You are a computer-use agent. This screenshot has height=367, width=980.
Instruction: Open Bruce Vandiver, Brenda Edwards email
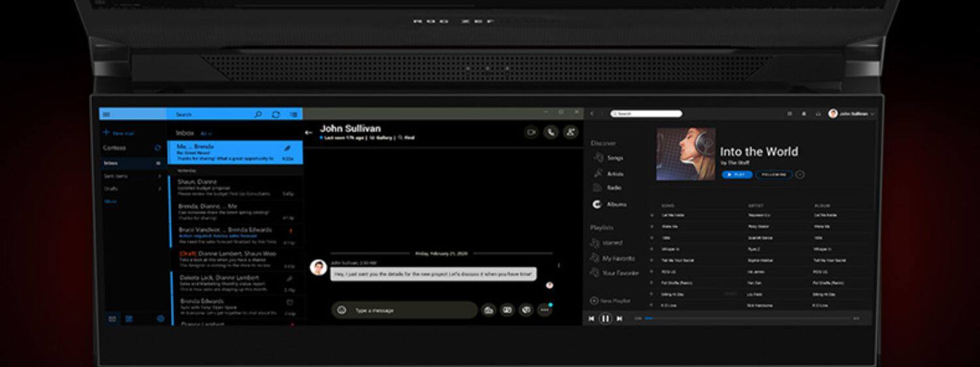[235, 236]
